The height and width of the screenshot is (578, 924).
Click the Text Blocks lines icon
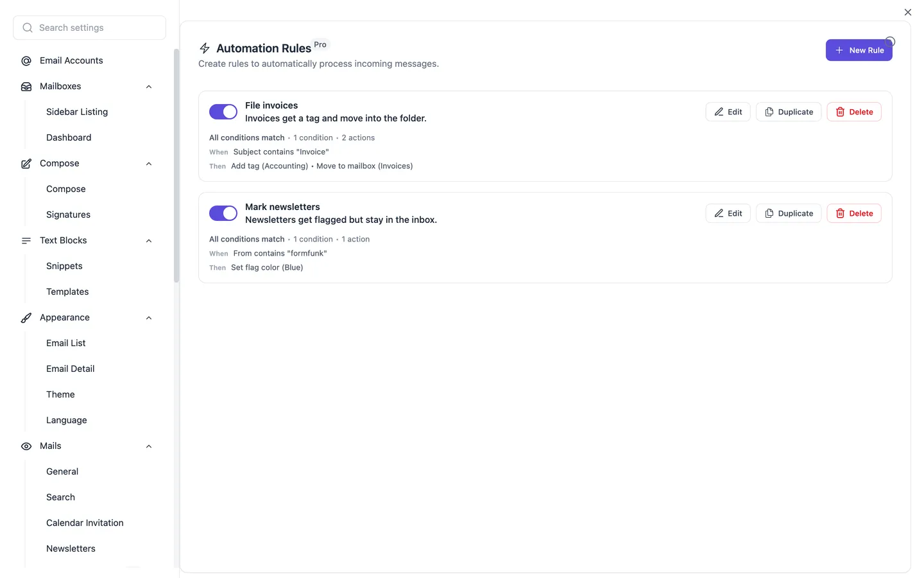tap(26, 241)
